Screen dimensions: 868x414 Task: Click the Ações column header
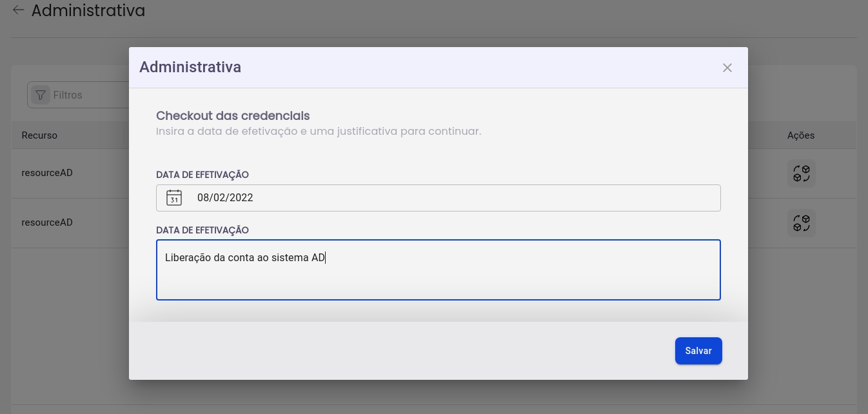(800, 135)
